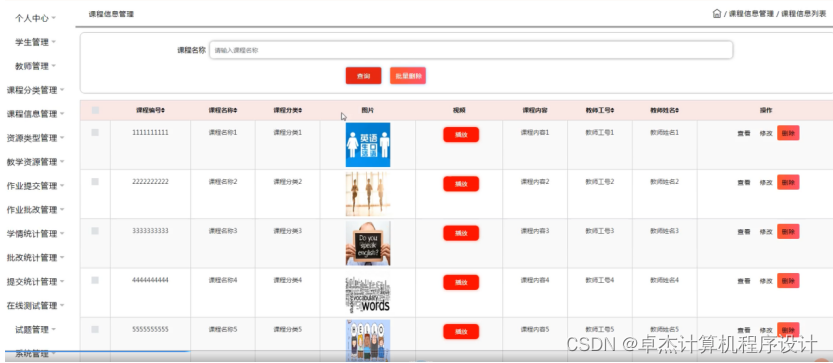Open 试题管理 menu
Image resolution: width=833 pixels, height=363 pixels.
[35, 330]
